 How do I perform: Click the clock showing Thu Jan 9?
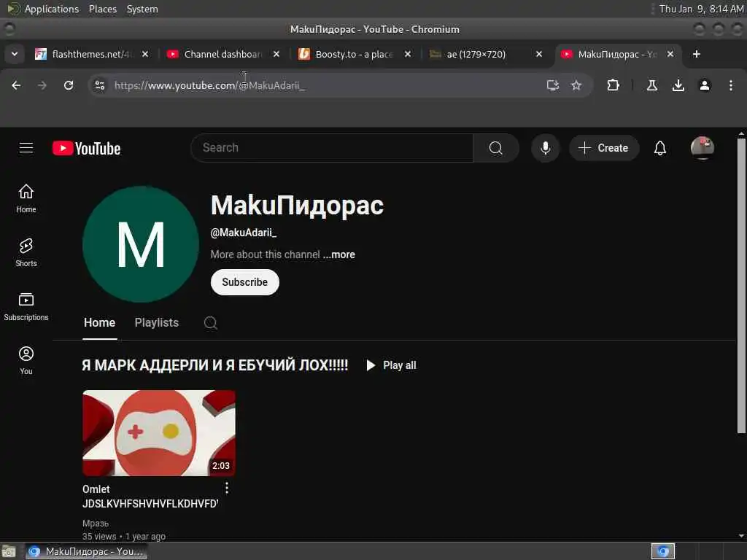pyautogui.click(x=701, y=9)
